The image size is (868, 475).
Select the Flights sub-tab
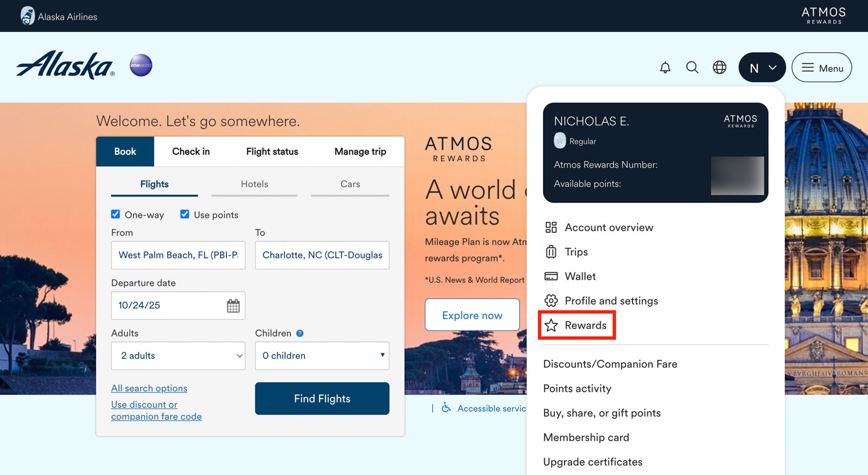(155, 185)
